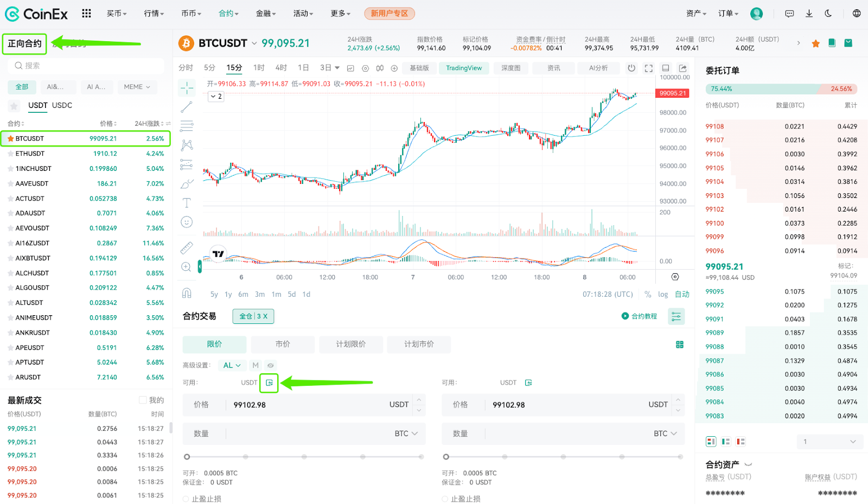The image size is (868, 504).
Task: Toggle percent scale on chart
Action: pyautogui.click(x=648, y=295)
